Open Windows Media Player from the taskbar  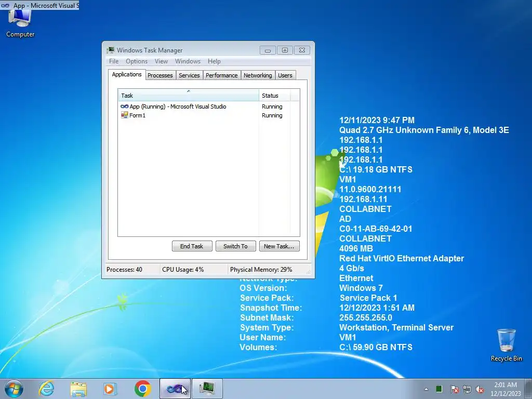[x=110, y=389]
